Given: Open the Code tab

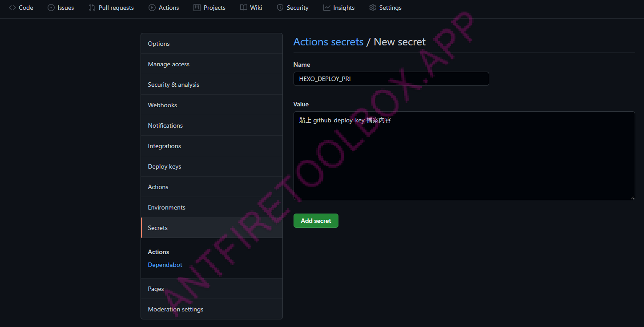Looking at the screenshot, I should [x=21, y=8].
